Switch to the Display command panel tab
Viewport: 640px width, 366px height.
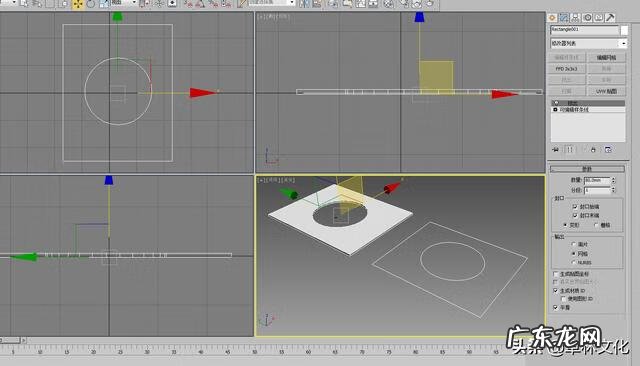(x=599, y=18)
